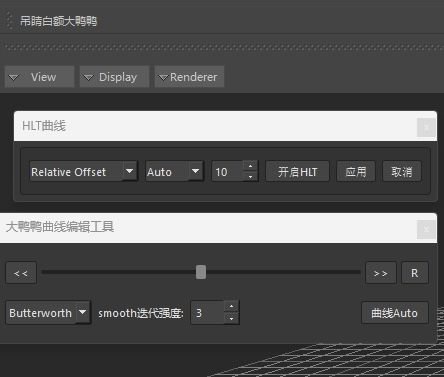Click the 取消 cancel button
444x377 pixels.
pyautogui.click(x=402, y=171)
